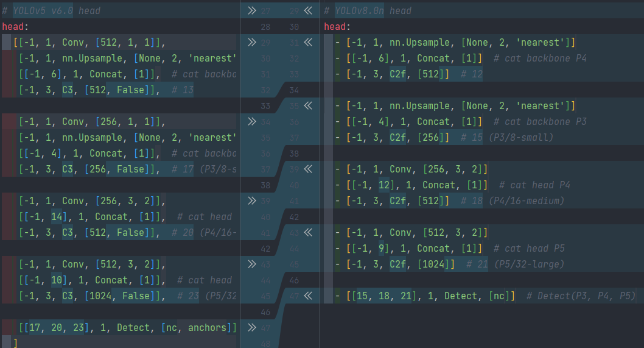Click the >> accept arrow beside left line 27
The width and height of the screenshot is (644, 348).
pos(252,11)
